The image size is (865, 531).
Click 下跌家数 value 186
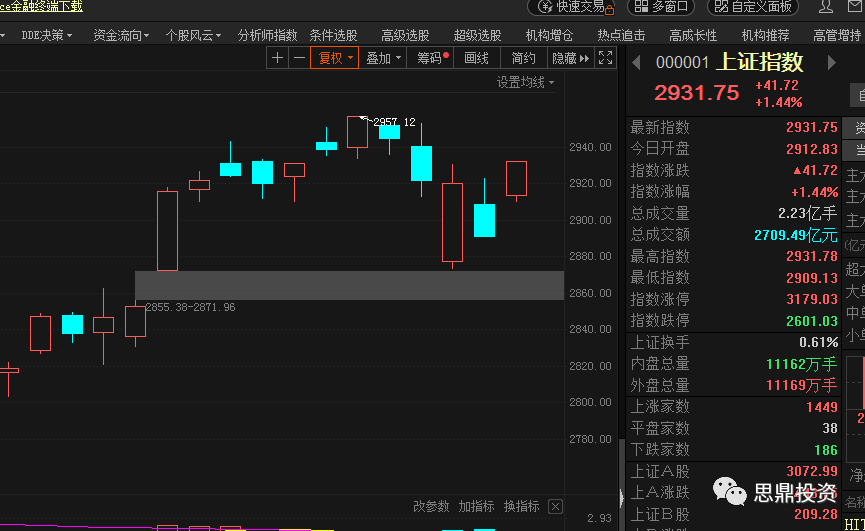pos(826,450)
